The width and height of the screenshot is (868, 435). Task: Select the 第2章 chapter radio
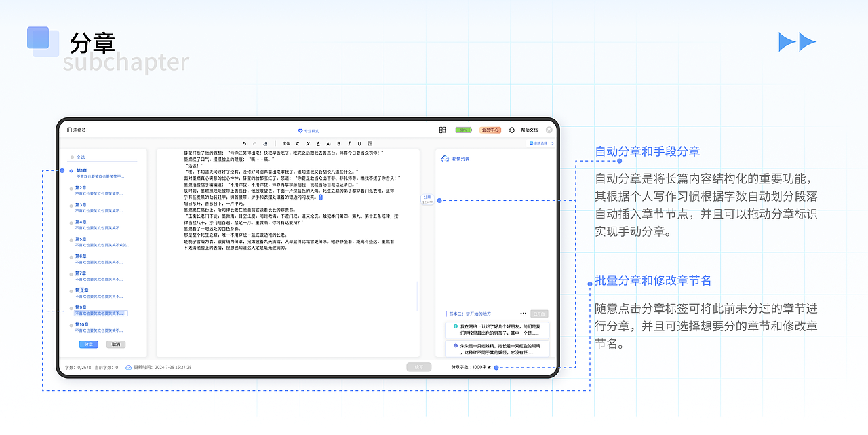point(71,188)
